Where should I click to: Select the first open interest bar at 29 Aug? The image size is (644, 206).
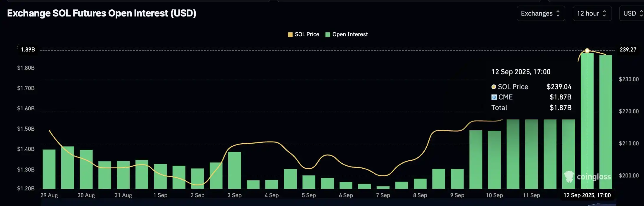[x=49, y=169]
